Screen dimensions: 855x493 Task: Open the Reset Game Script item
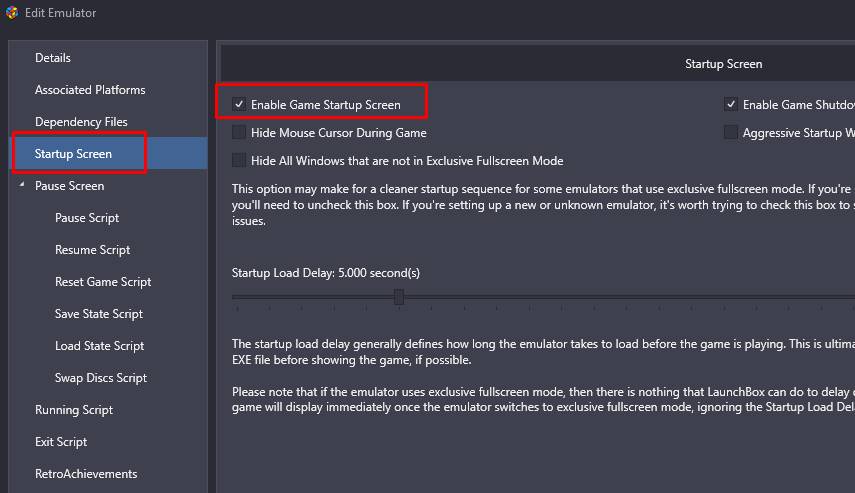pyautogui.click(x=103, y=282)
